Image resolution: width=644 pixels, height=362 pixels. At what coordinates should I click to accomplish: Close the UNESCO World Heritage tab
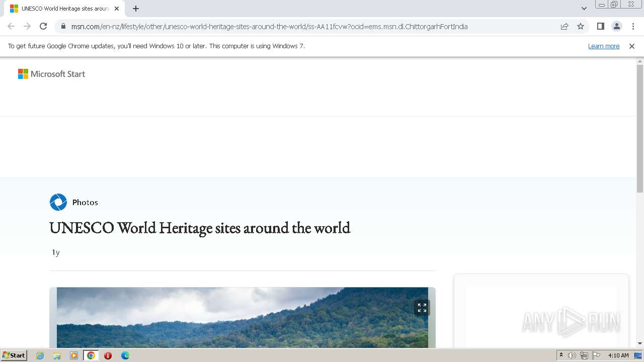(117, 9)
